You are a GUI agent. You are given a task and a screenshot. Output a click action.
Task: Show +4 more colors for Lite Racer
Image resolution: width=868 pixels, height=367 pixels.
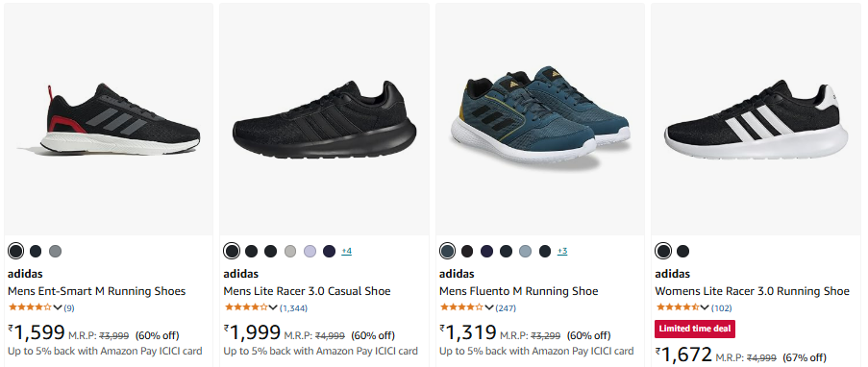[347, 252]
